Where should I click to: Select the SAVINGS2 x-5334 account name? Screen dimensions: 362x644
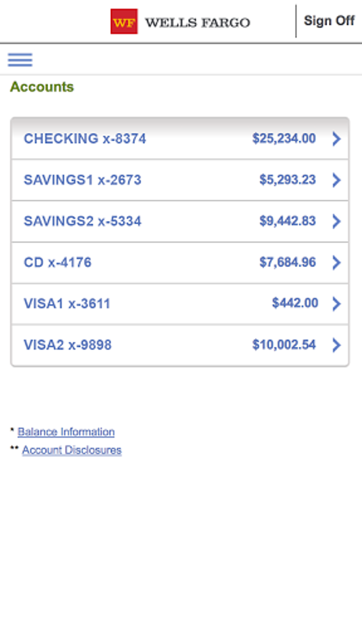(x=82, y=221)
